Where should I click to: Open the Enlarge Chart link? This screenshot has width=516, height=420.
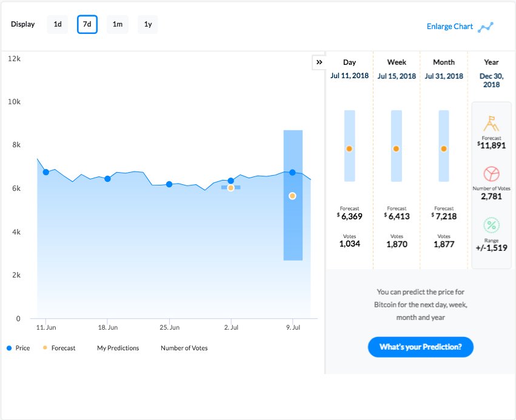click(x=449, y=27)
